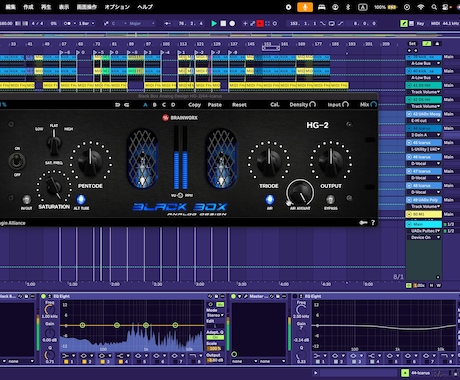Click Paste in the HG-2 toolbar

(x=215, y=105)
